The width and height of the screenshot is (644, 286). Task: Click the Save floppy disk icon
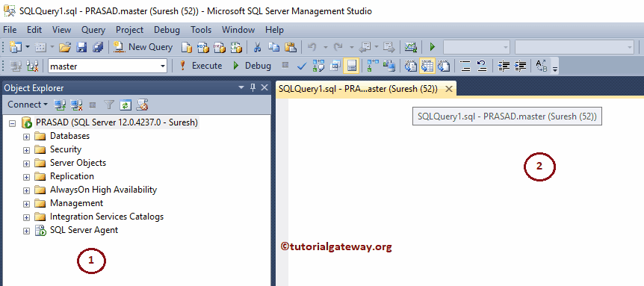point(81,47)
